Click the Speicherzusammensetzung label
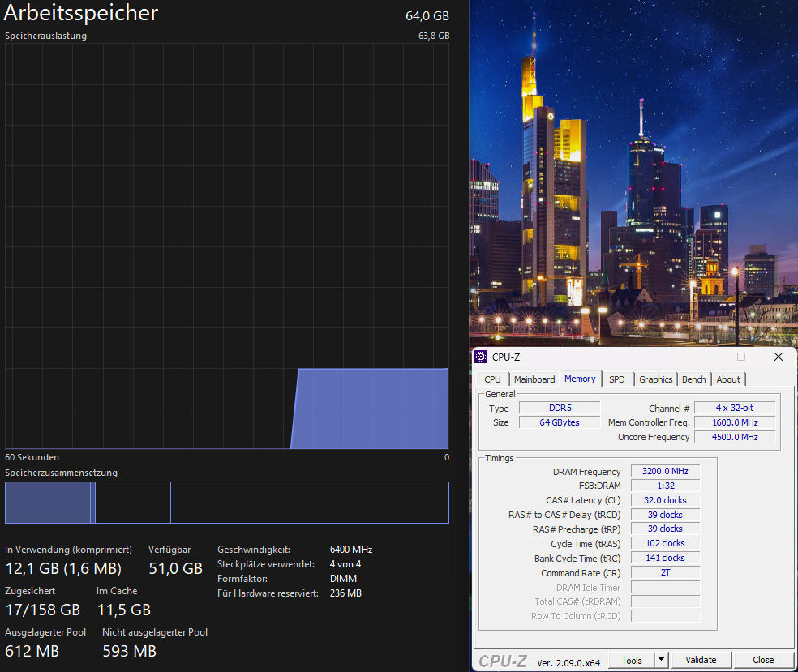The height and width of the screenshot is (672, 798). [x=61, y=473]
